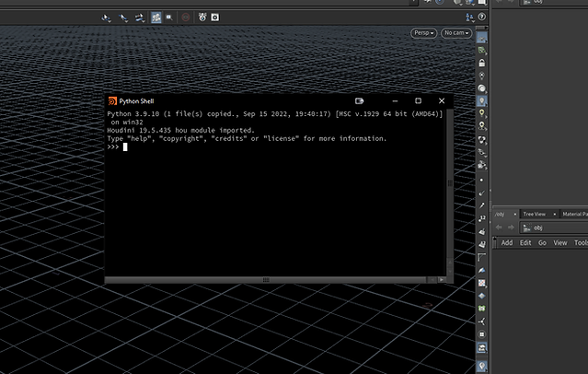Click the Houdini logo in Python Shell title
The width and height of the screenshot is (588, 374).
[x=112, y=101]
